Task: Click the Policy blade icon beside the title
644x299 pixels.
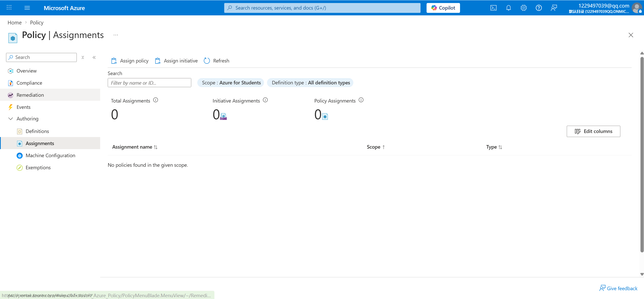Action: (13, 38)
